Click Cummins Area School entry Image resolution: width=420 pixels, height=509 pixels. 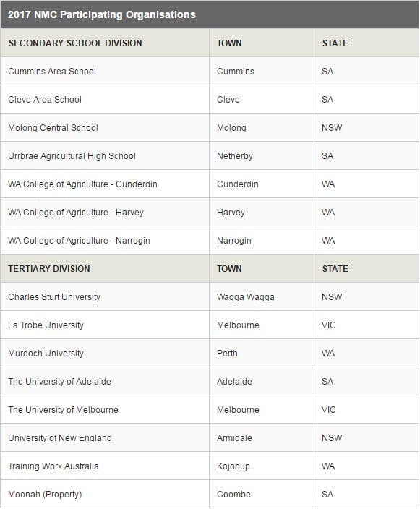(52, 72)
